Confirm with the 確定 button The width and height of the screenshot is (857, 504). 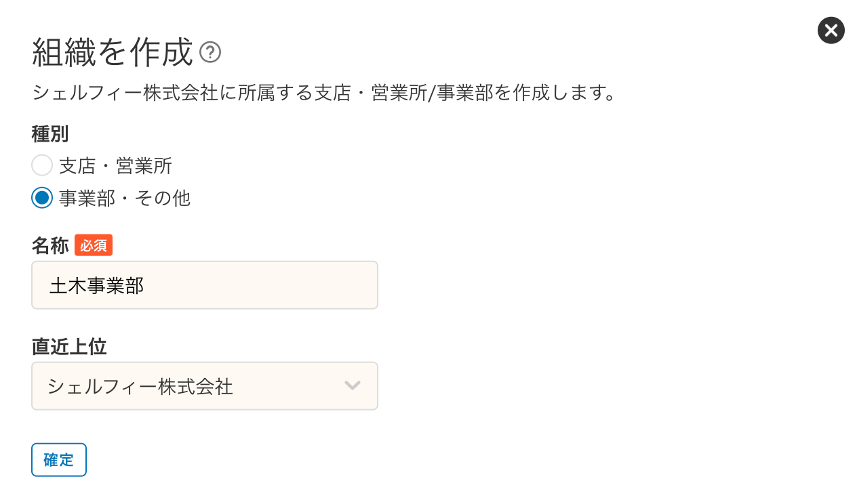(x=59, y=460)
